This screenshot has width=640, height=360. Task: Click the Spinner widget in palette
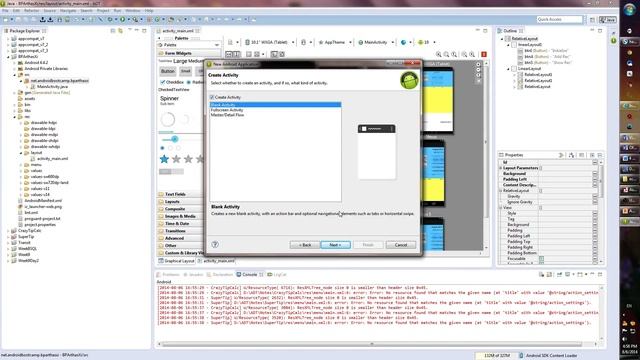tap(169, 98)
